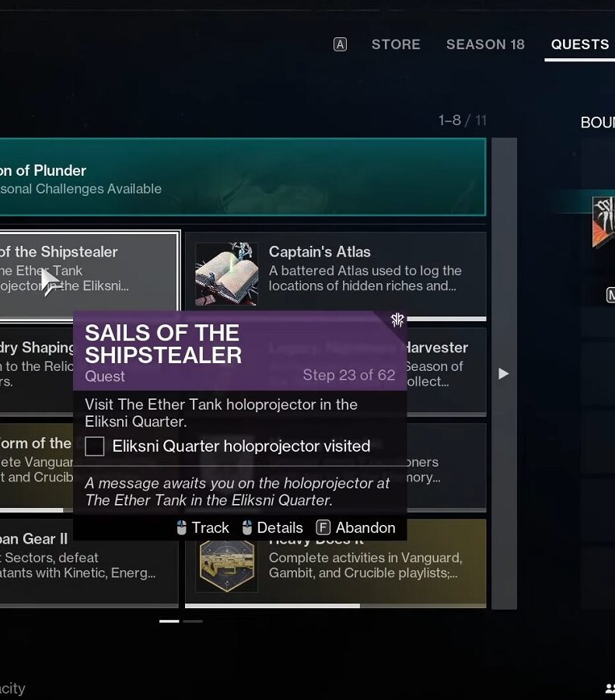Click the Track mouse button icon
Screen dimensions: 615x700
(181, 527)
